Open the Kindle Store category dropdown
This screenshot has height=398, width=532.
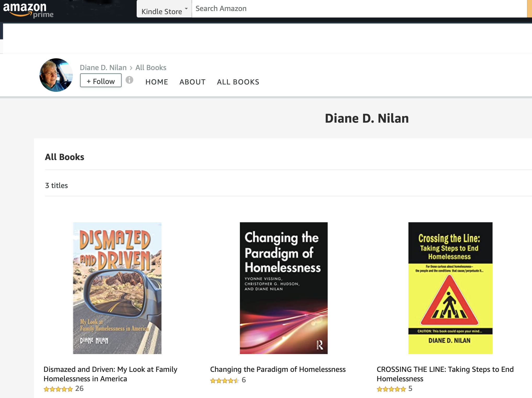tap(164, 9)
